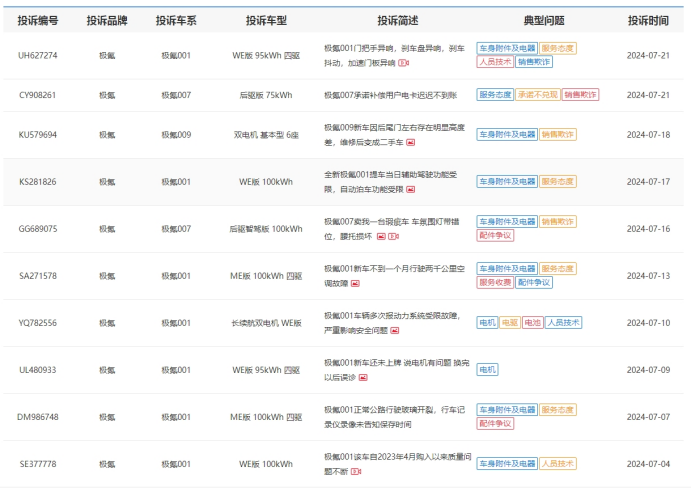The height and width of the screenshot is (489, 692).
Task: Open image icon in complaint KU579694 description
Action: coord(410,142)
